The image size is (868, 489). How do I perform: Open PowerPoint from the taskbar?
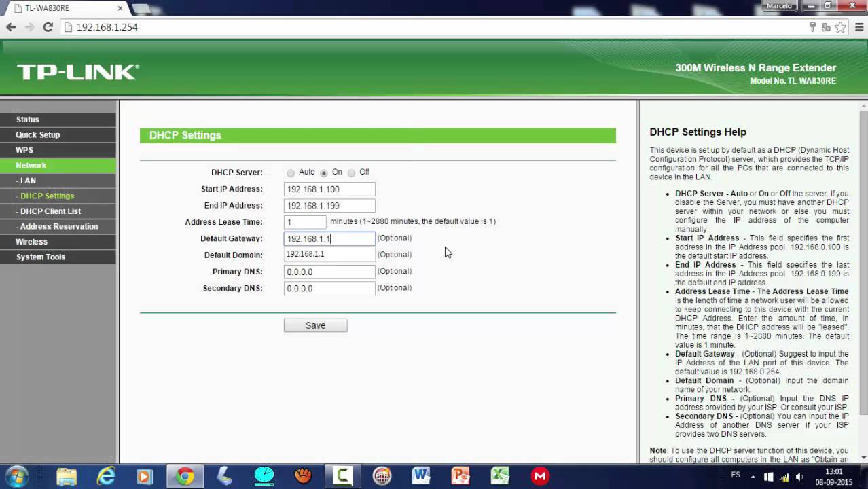460,475
